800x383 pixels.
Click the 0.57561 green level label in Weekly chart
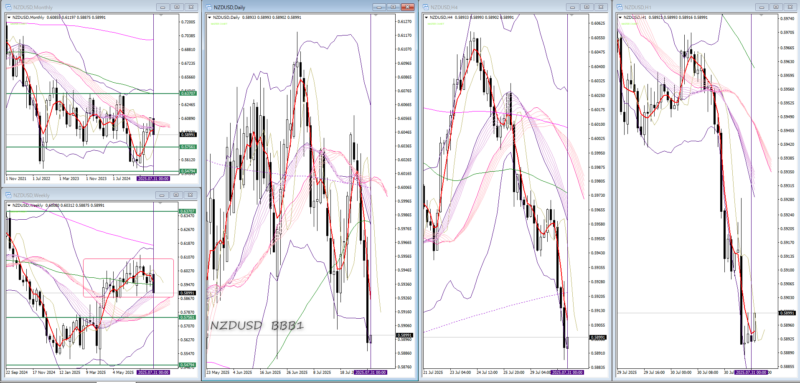coord(186,317)
